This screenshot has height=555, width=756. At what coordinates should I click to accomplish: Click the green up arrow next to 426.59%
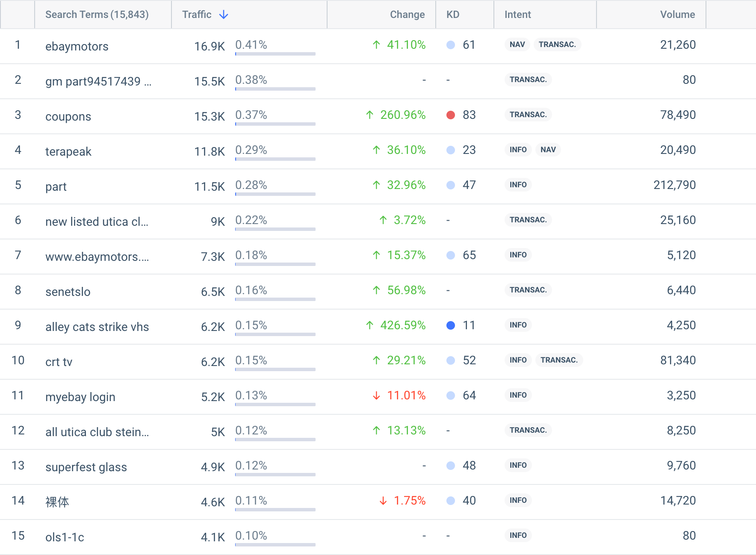pyautogui.click(x=370, y=325)
